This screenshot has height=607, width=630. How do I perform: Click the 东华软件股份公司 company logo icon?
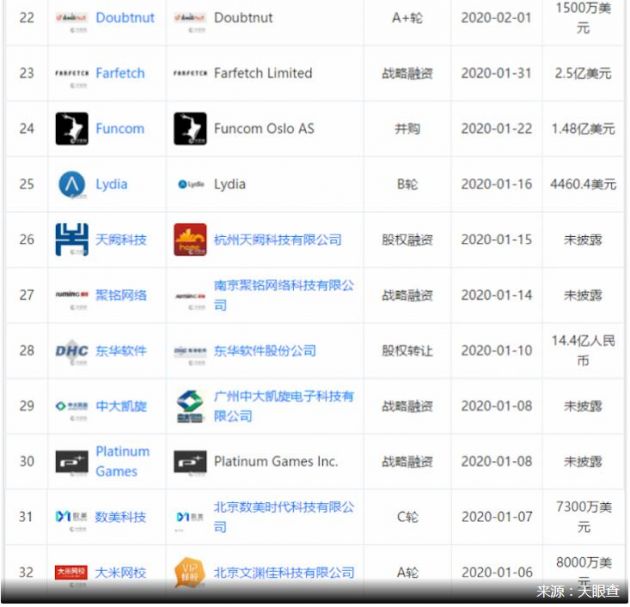coord(190,351)
